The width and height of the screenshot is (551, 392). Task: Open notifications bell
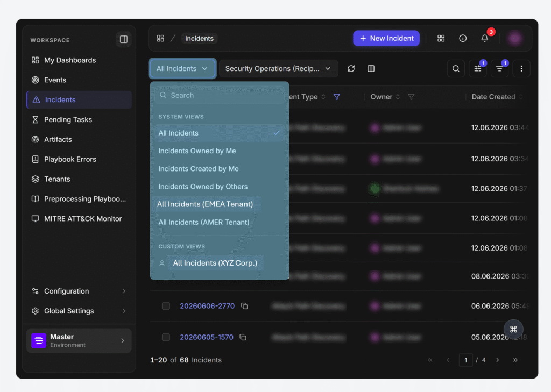pos(485,38)
